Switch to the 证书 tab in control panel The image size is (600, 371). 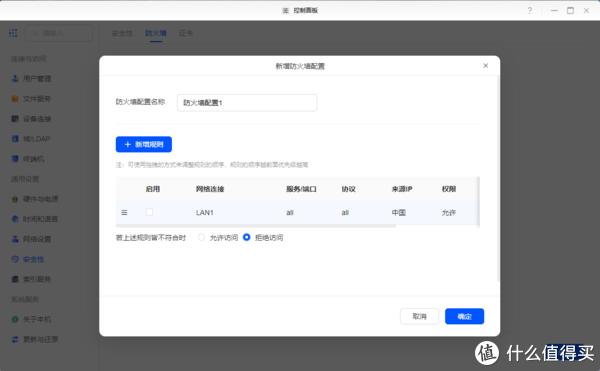186,33
